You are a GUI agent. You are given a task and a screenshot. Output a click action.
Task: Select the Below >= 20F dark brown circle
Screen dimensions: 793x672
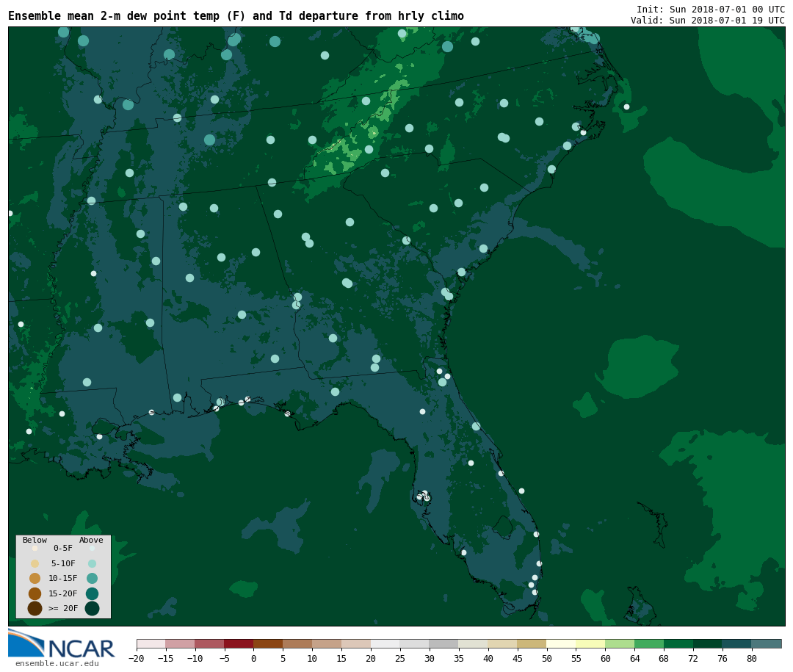click(x=35, y=608)
